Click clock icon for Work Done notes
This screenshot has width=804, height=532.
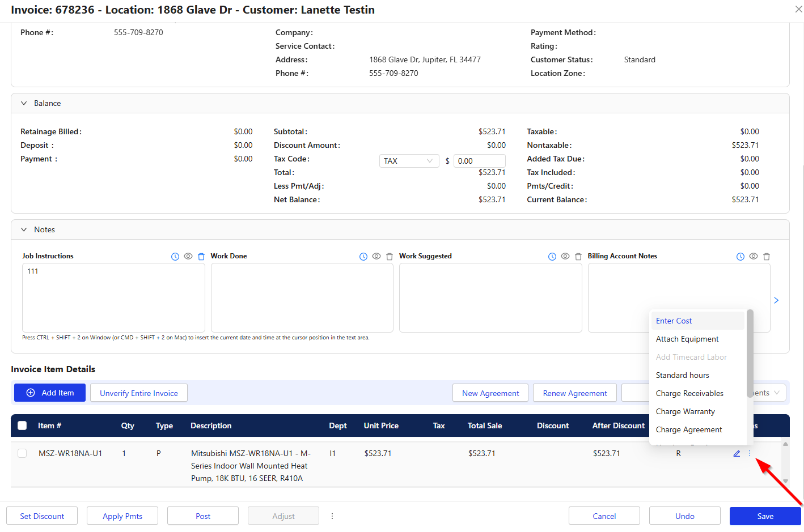coord(363,257)
